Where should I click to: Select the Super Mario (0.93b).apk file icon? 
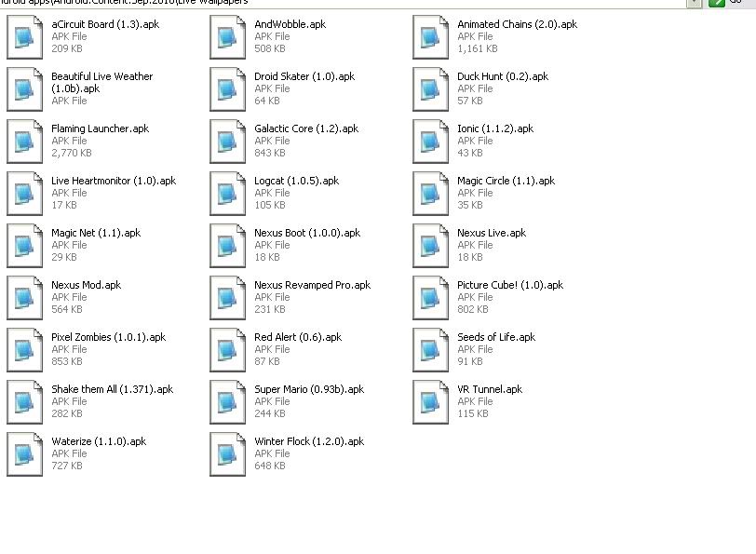coord(227,401)
